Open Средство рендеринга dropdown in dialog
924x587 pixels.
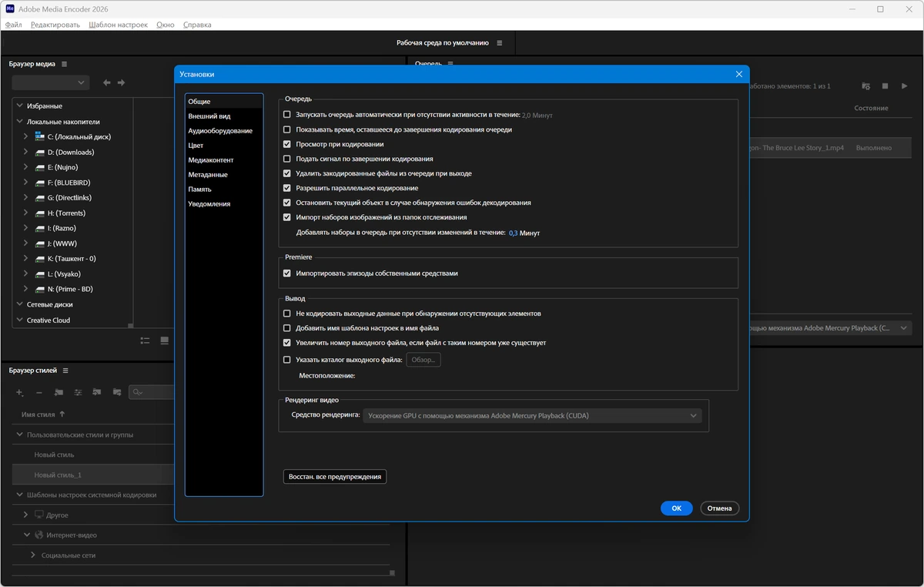point(532,416)
